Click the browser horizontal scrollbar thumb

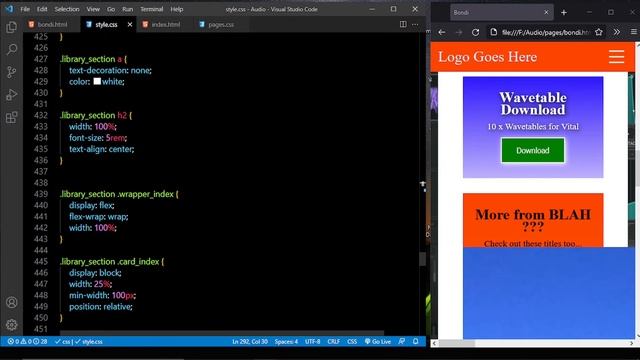point(456,343)
